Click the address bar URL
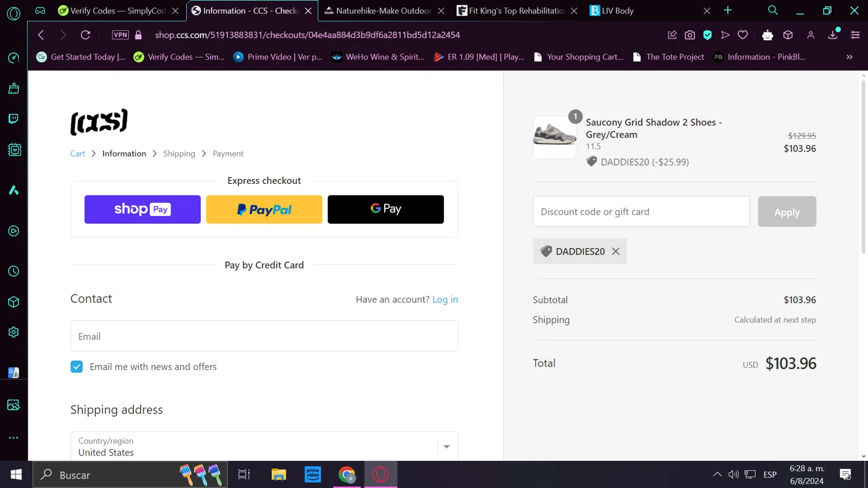This screenshot has height=488, width=868. point(307,35)
